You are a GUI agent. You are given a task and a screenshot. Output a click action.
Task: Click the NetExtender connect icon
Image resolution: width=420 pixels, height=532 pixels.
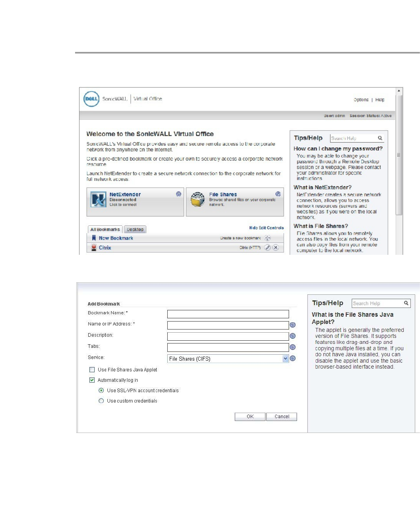click(98, 199)
